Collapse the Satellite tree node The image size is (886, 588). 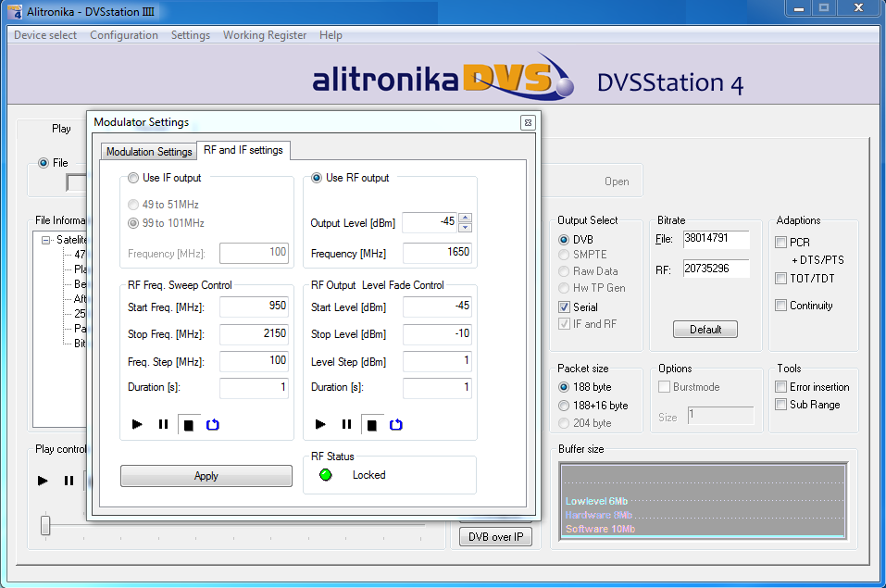point(45,239)
